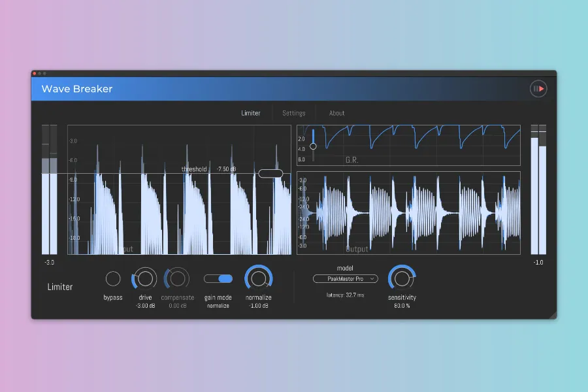Click the threshold line handle
The image size is (588, 392).
coord(270,173)
